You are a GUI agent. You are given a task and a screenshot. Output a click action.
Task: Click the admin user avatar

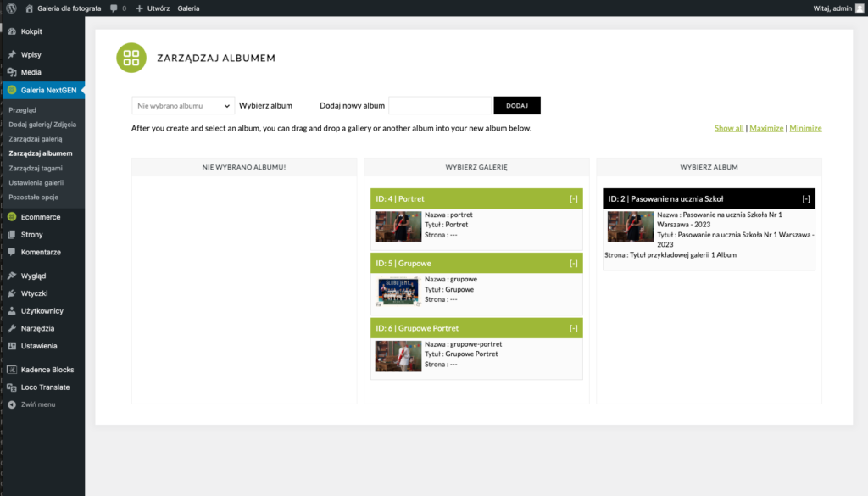[x=859, y=8]
